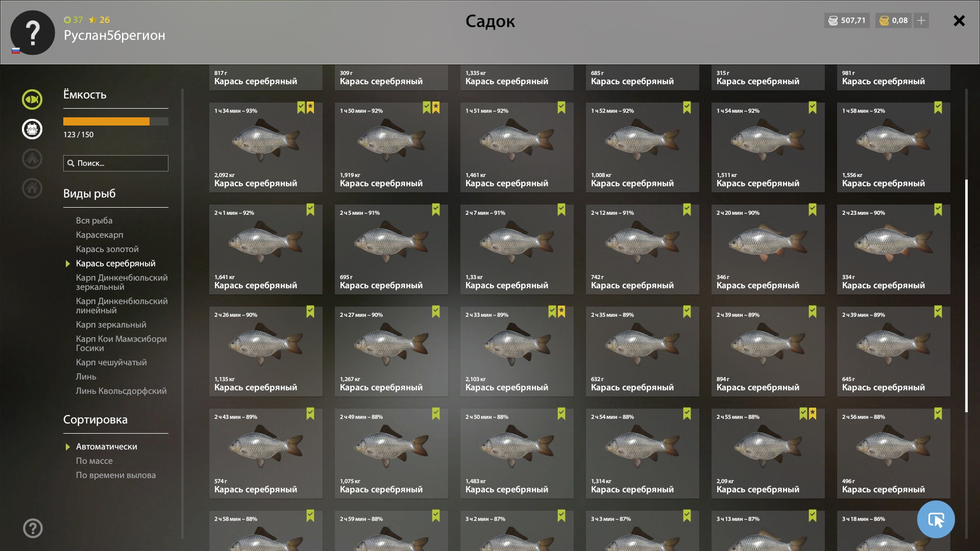Viewport: 980px width, 551px height.
Task: Open the tent camp icon in sidebar
Action: click(x=32, y=159)
